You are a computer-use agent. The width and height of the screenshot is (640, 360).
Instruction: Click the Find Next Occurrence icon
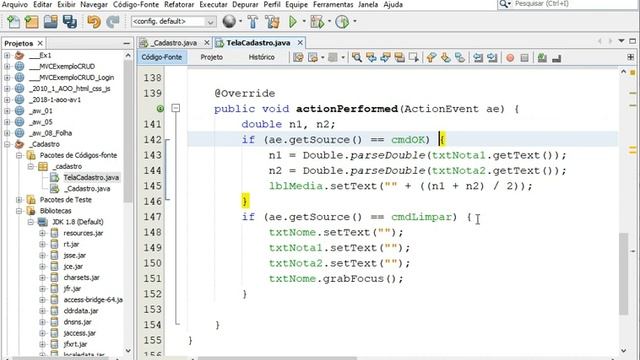pos(385,58)
